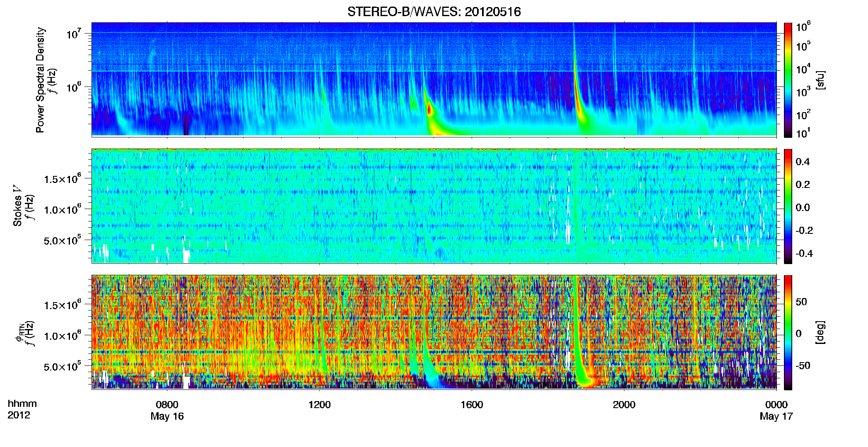The width and height of the screenshot is (868, 447).
Task: Click the 'May 16' date label
Action: 167,416
